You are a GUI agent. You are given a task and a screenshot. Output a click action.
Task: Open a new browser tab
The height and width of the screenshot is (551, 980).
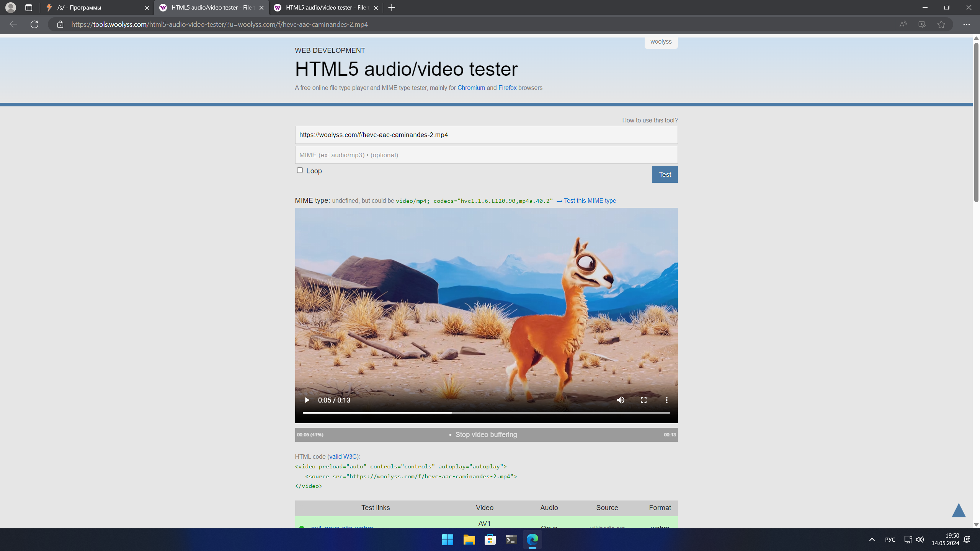click(392, 7)
